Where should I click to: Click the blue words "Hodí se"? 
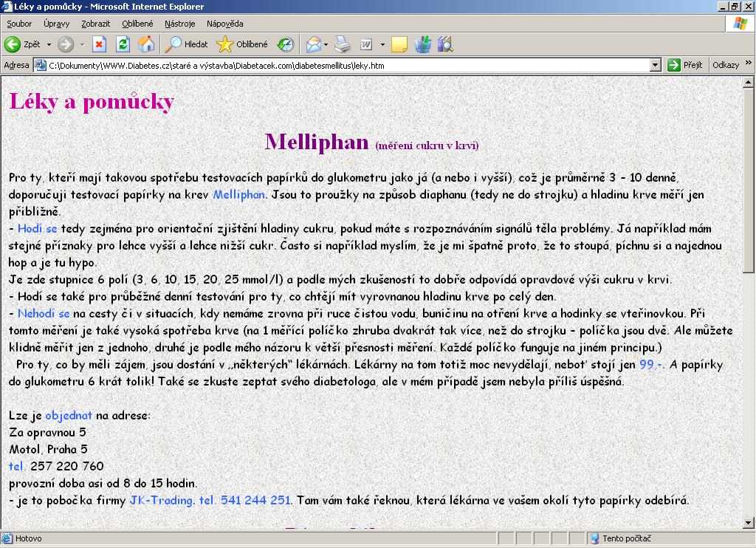pos(37,228)
